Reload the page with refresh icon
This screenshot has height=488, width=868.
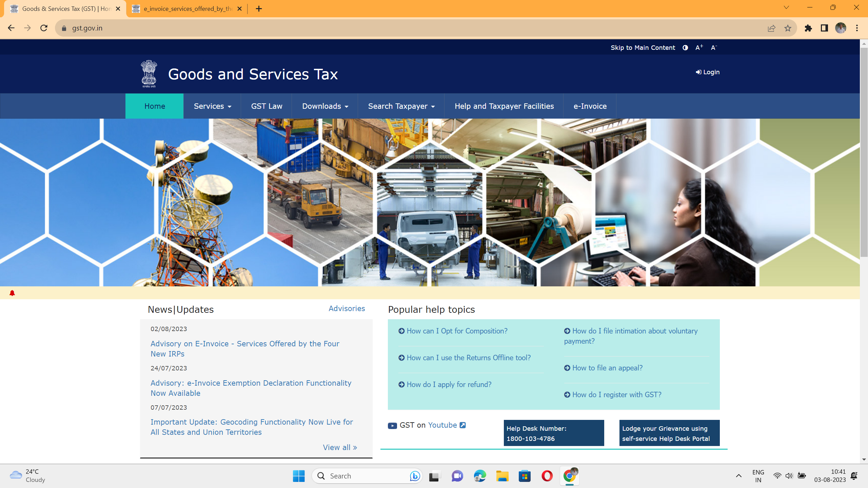44,28
